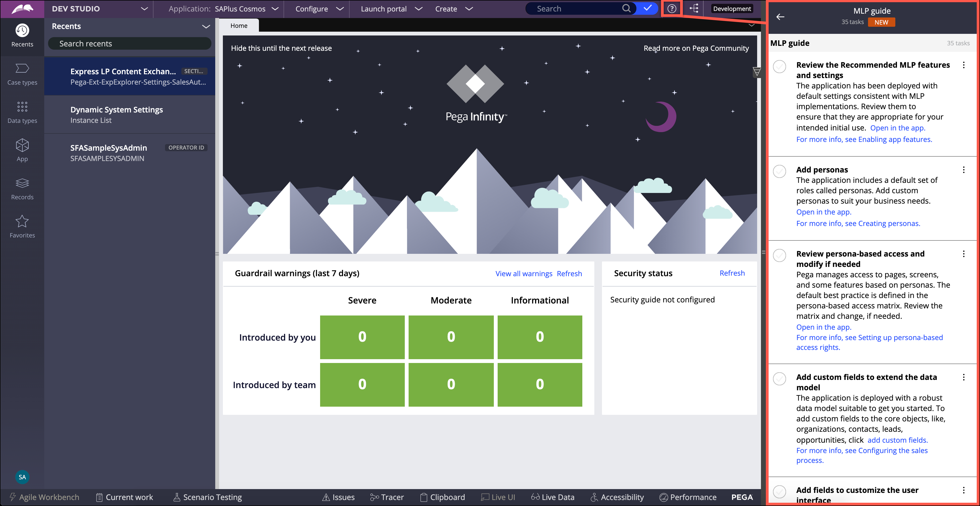Open Agile Workbench in bottom toolbar
980x506 pixels.
tap(45, 497)
